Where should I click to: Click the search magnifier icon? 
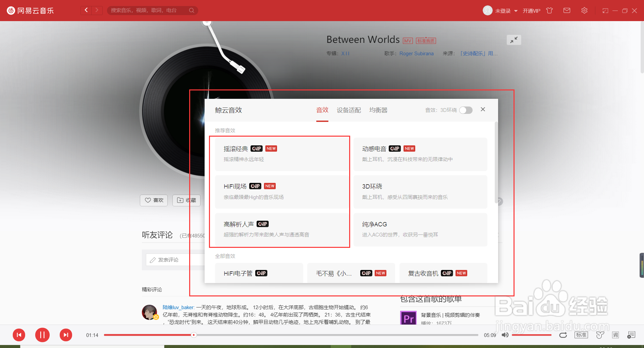click(x=192, y=10)
